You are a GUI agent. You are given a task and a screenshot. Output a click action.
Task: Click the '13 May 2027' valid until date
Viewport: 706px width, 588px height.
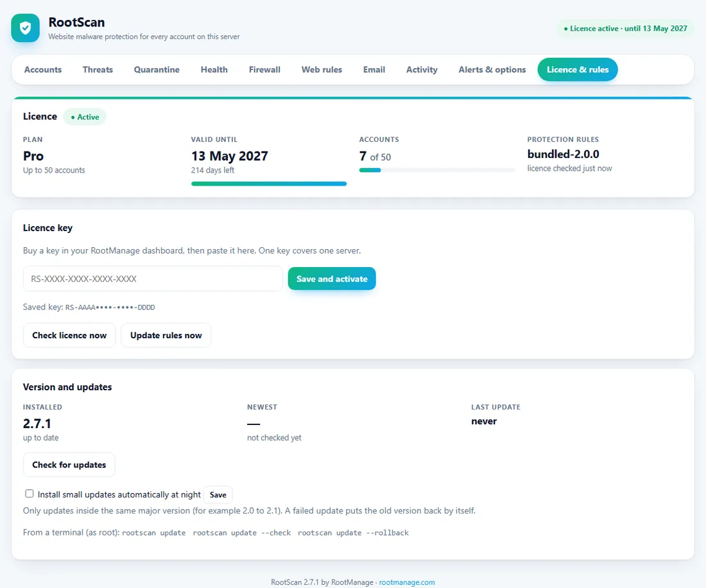(x=230, y=156)
